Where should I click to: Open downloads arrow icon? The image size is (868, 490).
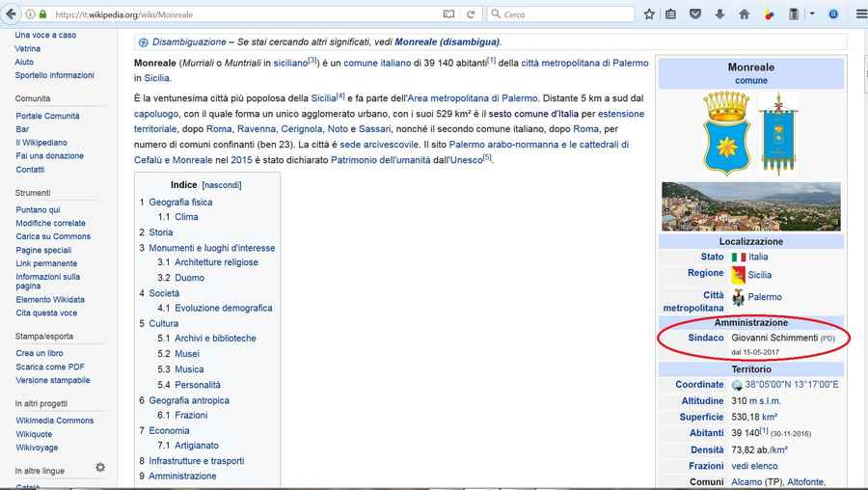(x=719, y=14)
